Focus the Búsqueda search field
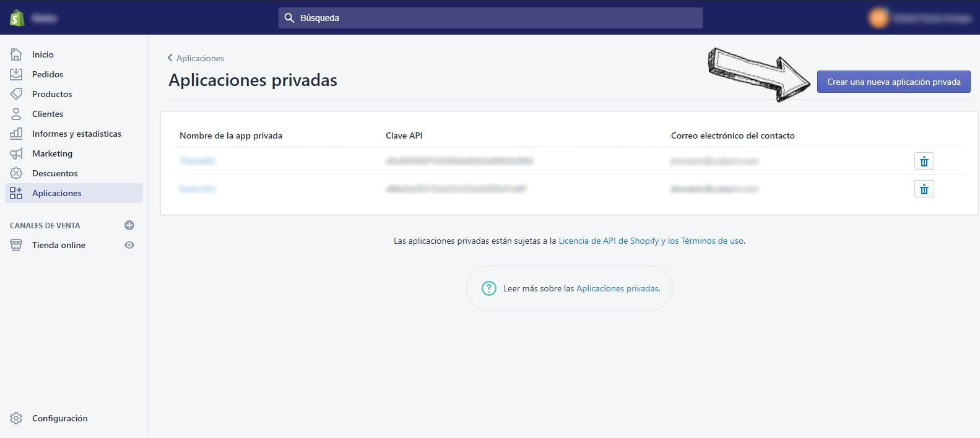This screenshot has width=980, height=438. pos(490,18)
